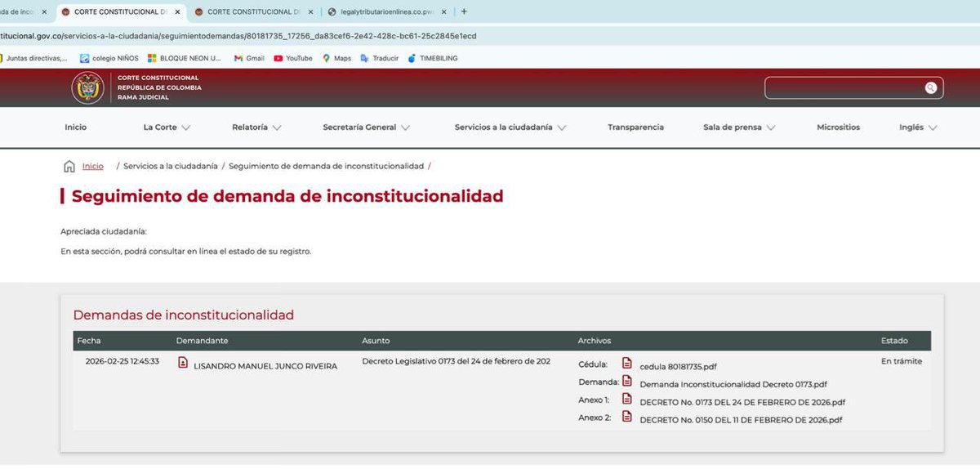The height and width of the screenshot is (469, 980).
Task: Open the YouTube bookmark
Action: click(x=293, y=58)
